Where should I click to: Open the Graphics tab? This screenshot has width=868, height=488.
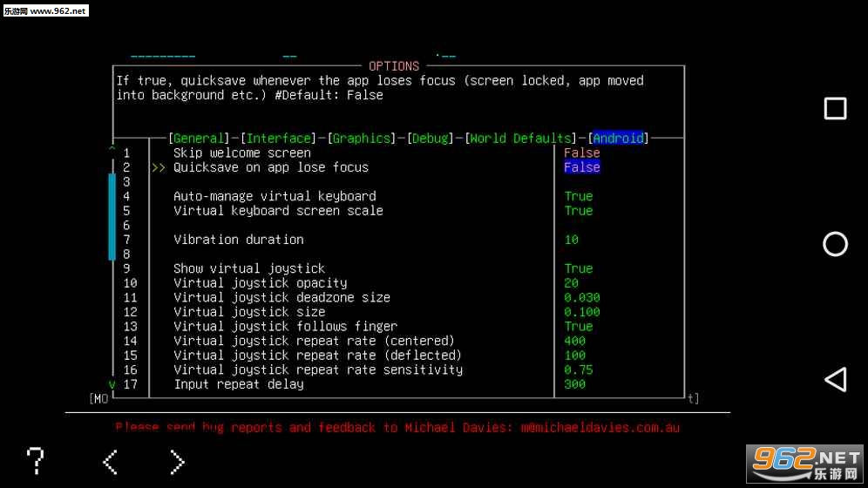362,138
